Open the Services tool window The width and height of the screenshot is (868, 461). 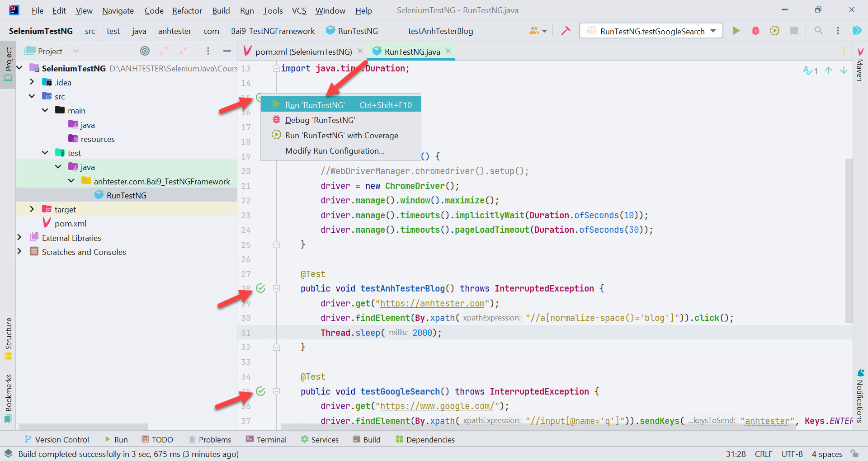click(320, 439)
